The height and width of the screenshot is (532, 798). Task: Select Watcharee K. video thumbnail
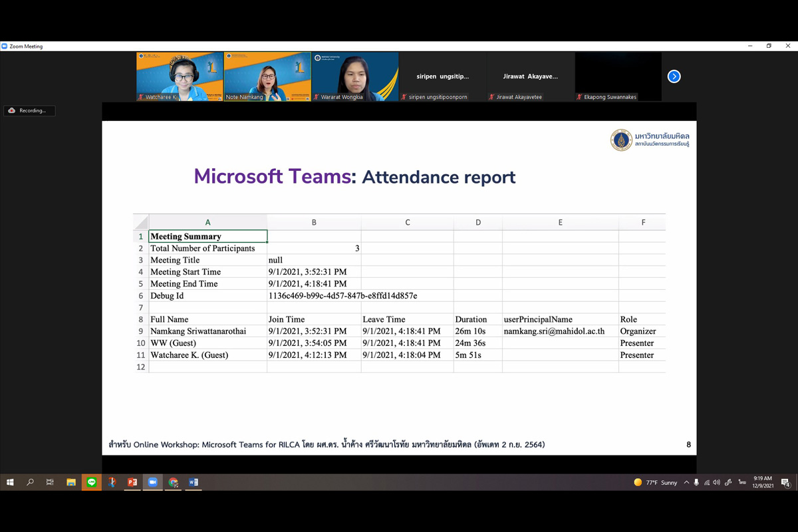[180, 76]
